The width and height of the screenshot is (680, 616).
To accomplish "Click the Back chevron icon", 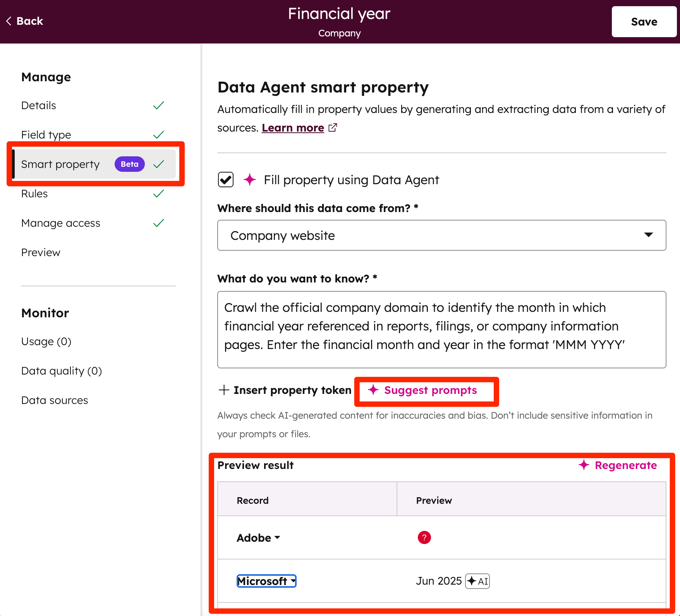I will (9, 21).
